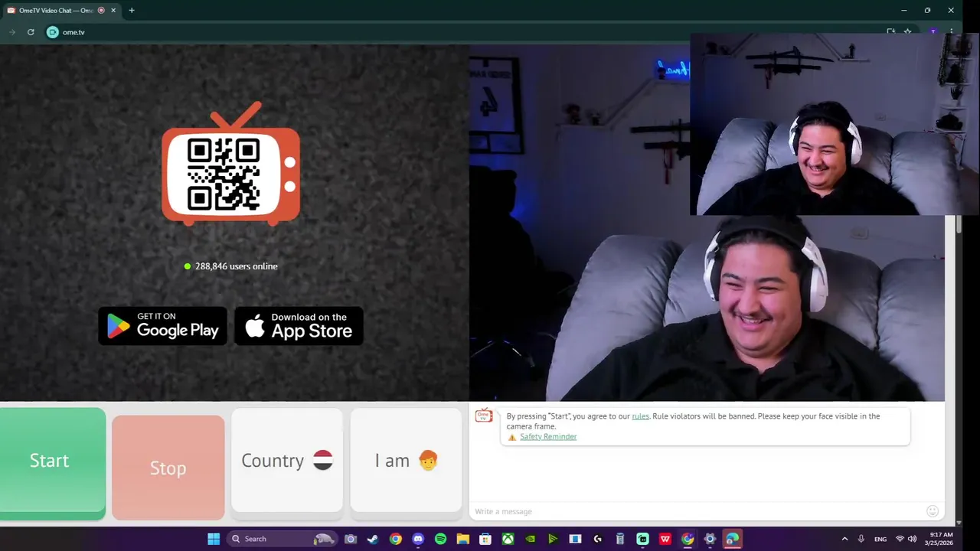
Task: Open Logitech G HUB from the taskbar
Action: pyautogui.click(x=598, y=539)
